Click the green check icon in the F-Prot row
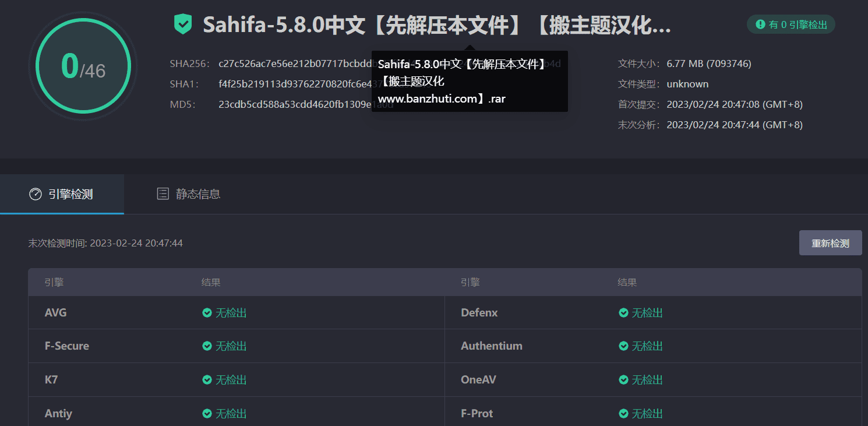Screen dimensions: 868x426 click(623, 414)
